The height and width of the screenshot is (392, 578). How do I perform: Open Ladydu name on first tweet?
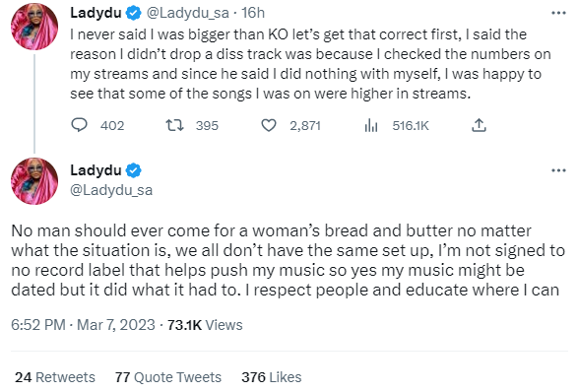coord(96,13)
